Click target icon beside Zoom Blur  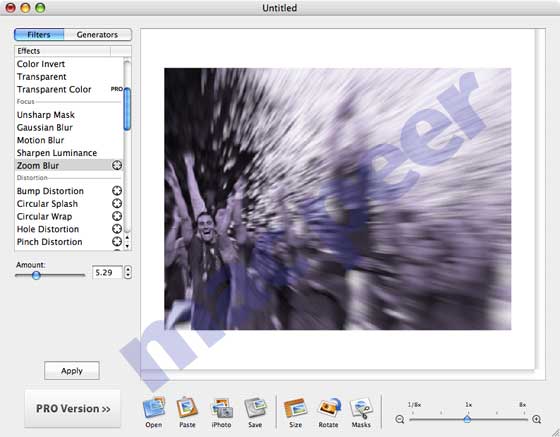(117, 165)
